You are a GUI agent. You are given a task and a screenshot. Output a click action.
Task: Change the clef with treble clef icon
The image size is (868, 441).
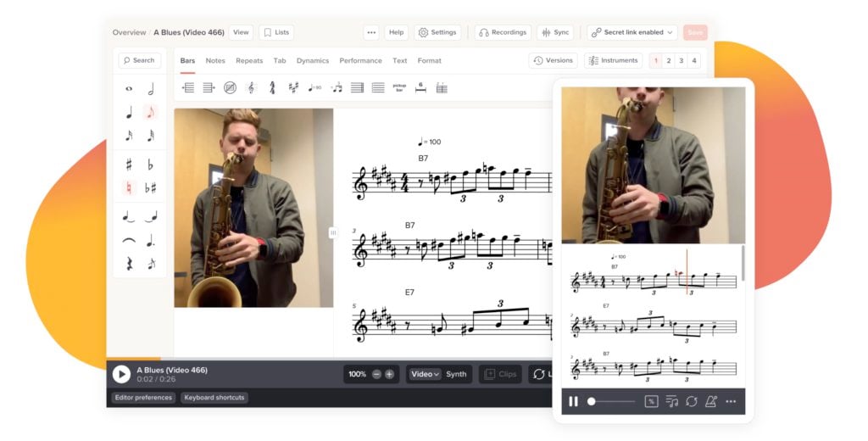click(251, 87)
